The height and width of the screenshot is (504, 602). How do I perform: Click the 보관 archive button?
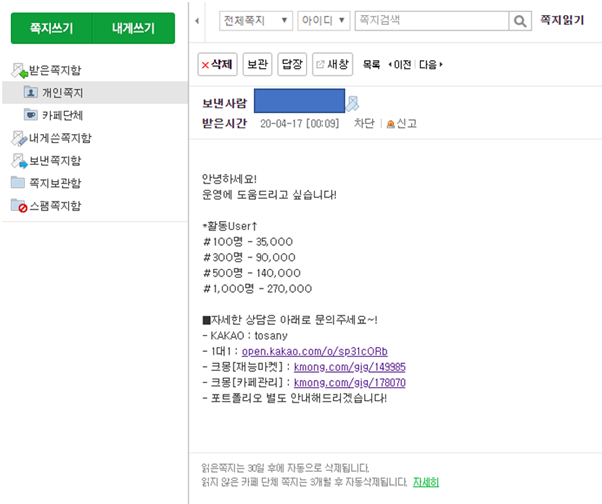257,64
